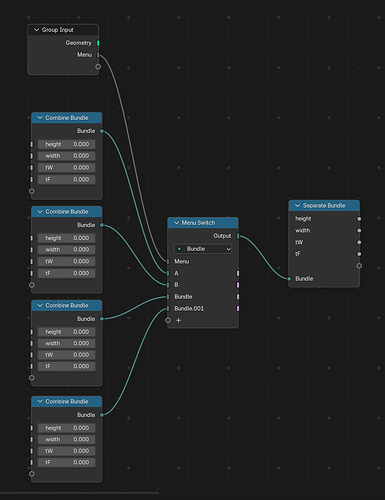Click the width output socket on Separate Bundle
The height and width of the screenshot is (500, 385).
tap(359, 231)
